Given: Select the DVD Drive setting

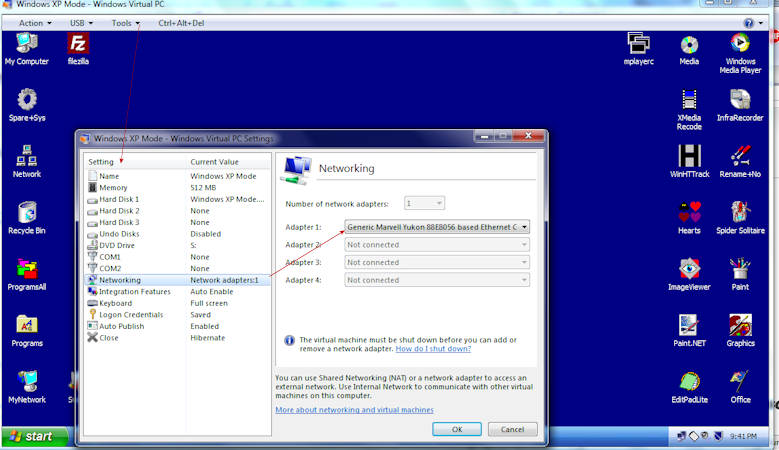Looking at the screenshot, I should pos(178,245).
